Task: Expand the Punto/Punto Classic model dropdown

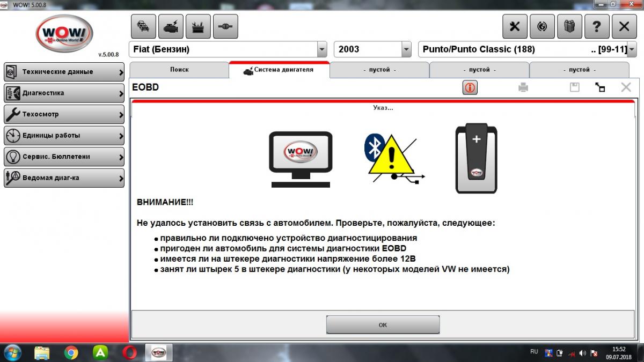Action: click(x=632, y=49)
